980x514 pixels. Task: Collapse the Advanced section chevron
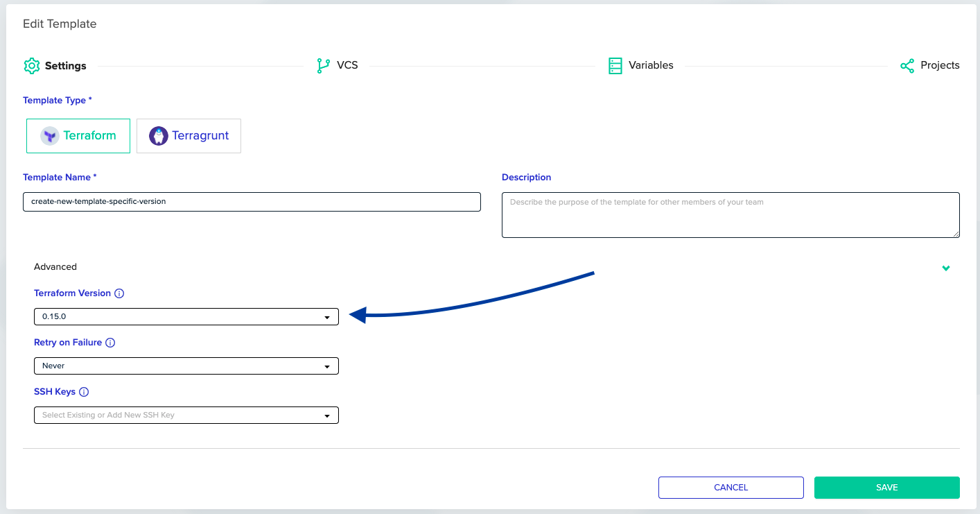pyautogui.click(x=946, y=268)
